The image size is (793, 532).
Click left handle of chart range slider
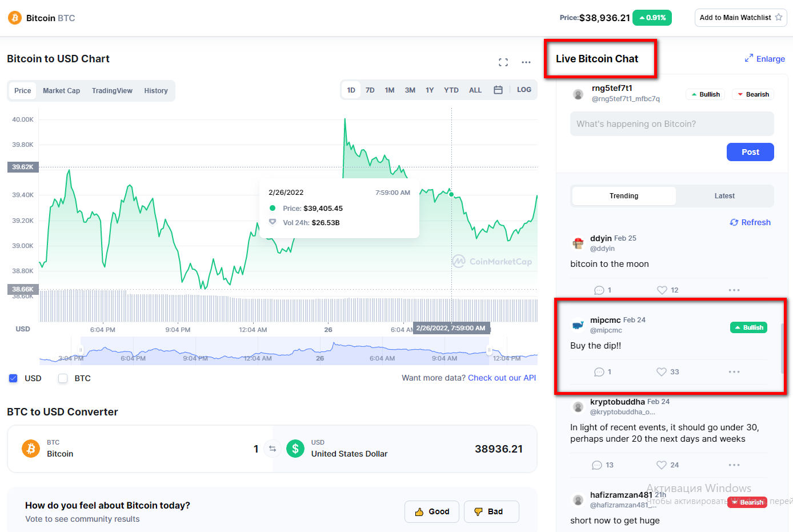[x=81, y=350]
